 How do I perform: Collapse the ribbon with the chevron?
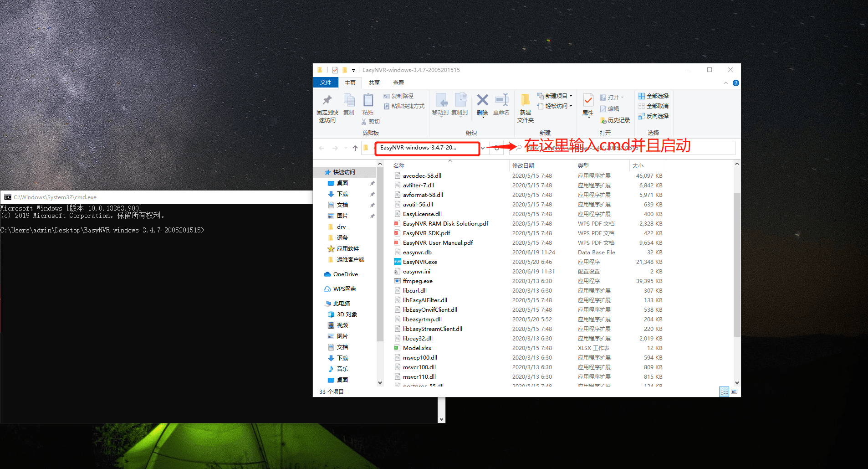(x=726, y=83)
